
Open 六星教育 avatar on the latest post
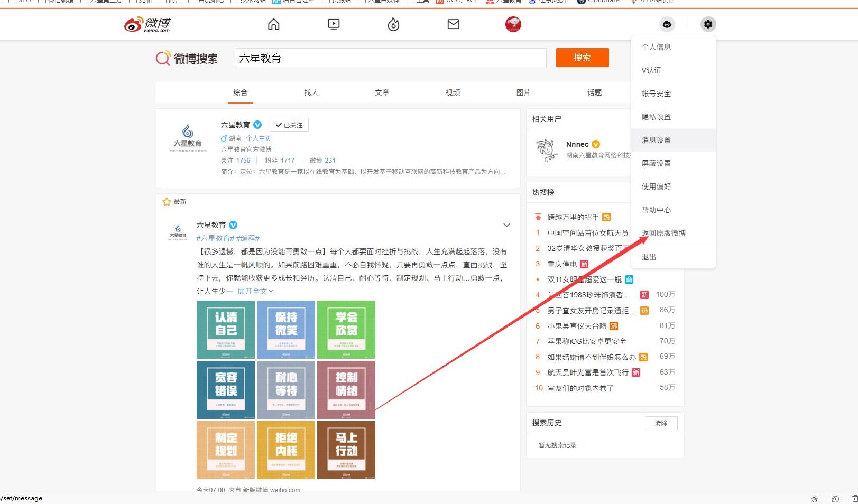178,231
